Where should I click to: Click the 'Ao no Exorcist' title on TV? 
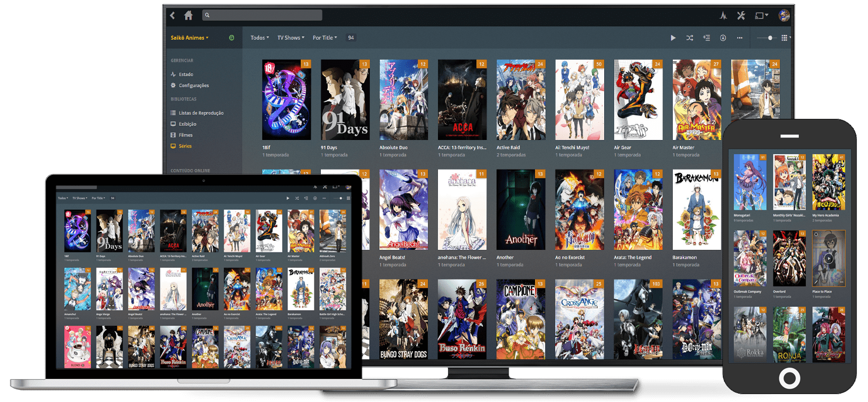point(570,258)
